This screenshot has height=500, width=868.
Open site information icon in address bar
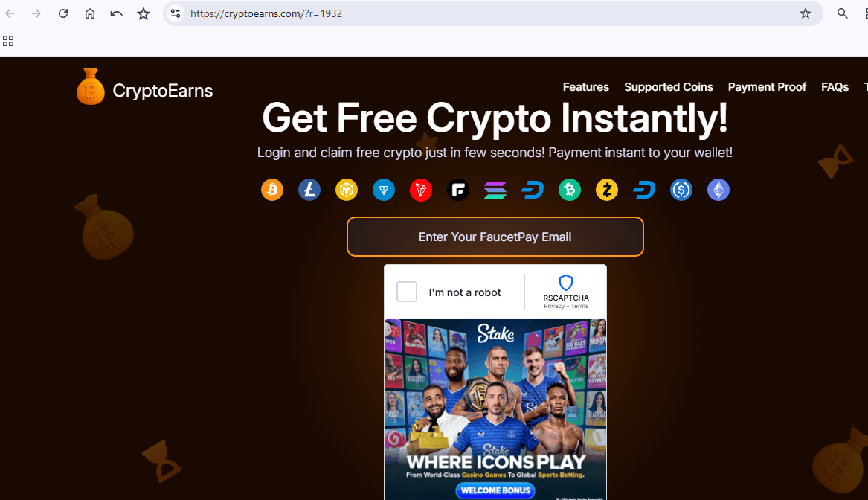pyautogui.click(x=176, y=13)
